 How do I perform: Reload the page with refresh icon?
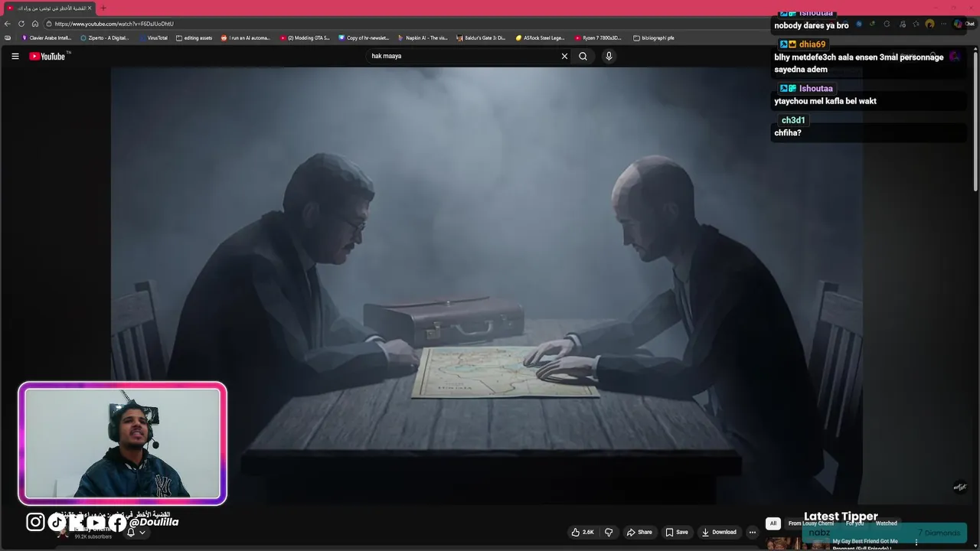click(x=21, y=24)
